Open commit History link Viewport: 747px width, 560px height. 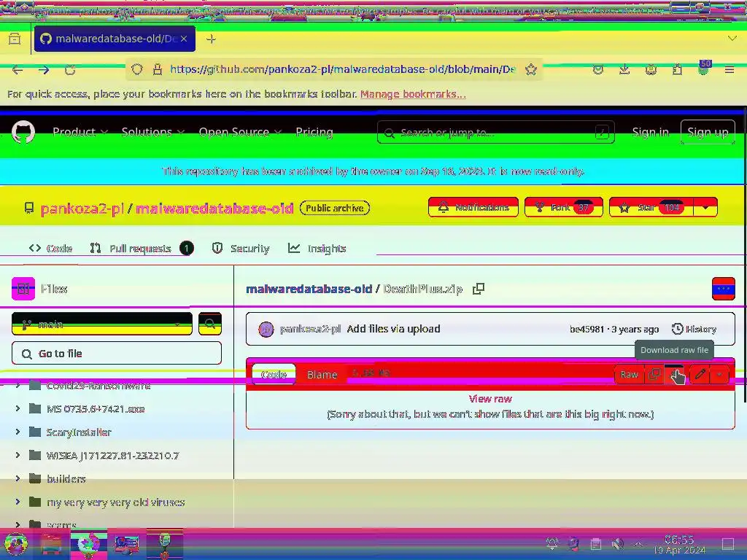point(694,329)
